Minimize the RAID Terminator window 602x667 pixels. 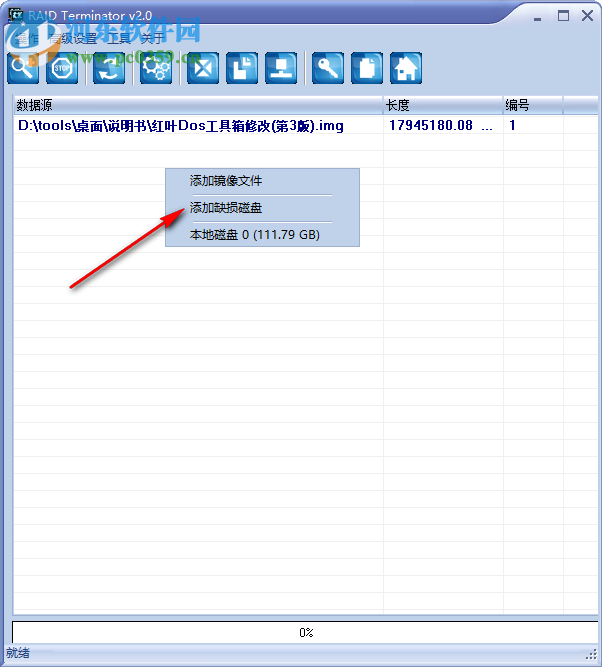537,17
